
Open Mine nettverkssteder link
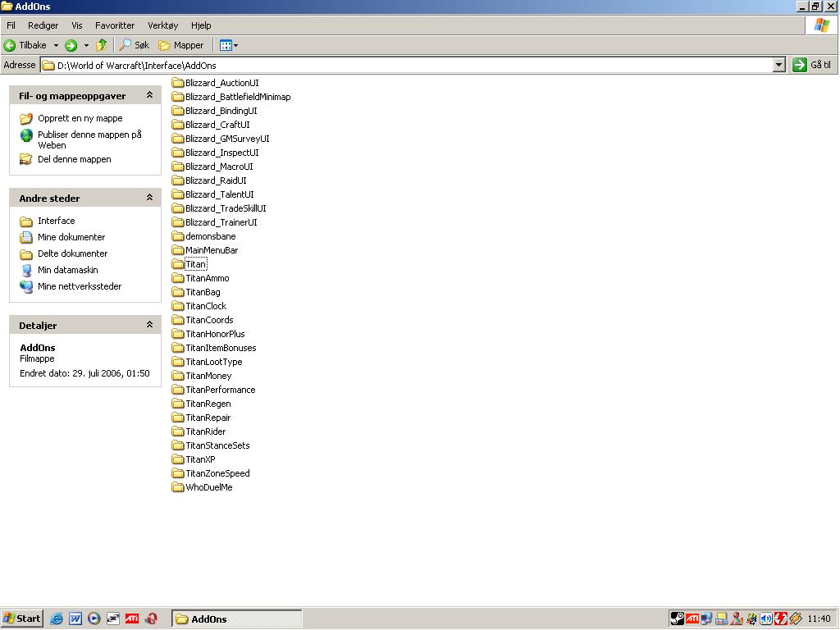(80, 286)
